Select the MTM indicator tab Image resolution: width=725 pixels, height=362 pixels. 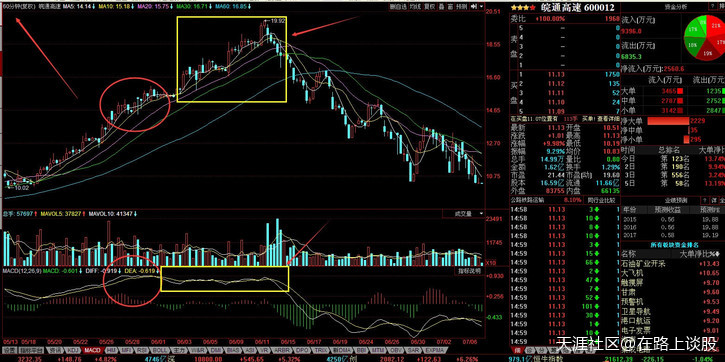coord(378,350)
